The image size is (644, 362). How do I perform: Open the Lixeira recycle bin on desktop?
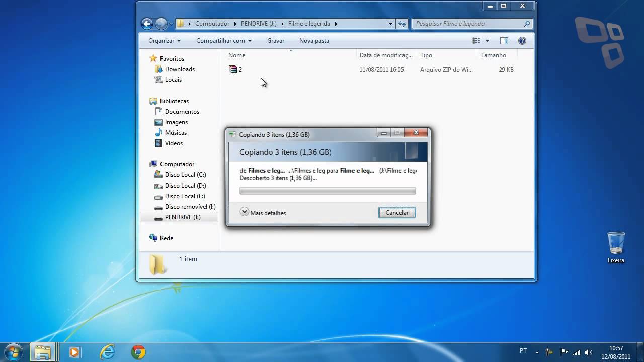[x=616, y=247]
